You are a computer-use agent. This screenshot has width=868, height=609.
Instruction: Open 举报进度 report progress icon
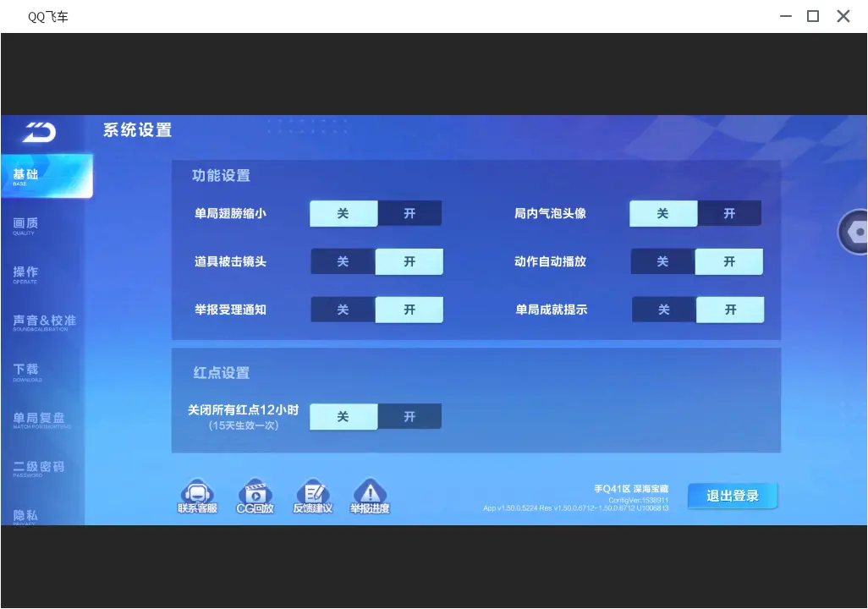pyautogui.click(x=370, y=496)
